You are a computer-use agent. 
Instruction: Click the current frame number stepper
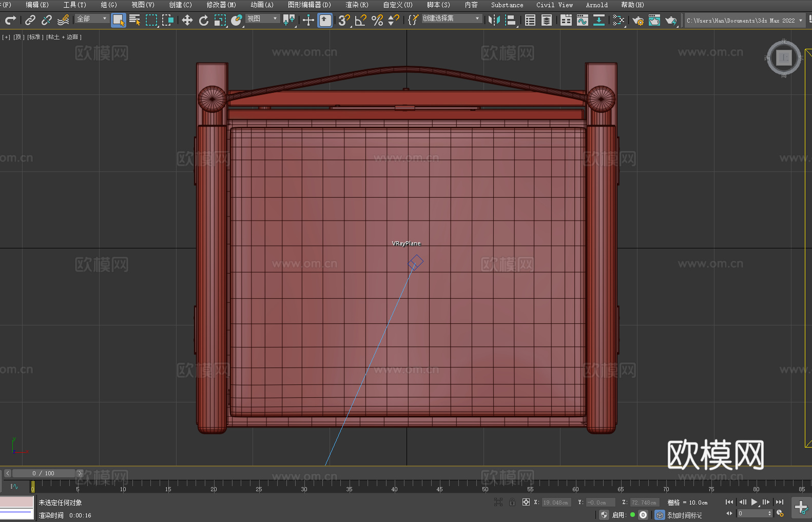(x=769, y=513)
